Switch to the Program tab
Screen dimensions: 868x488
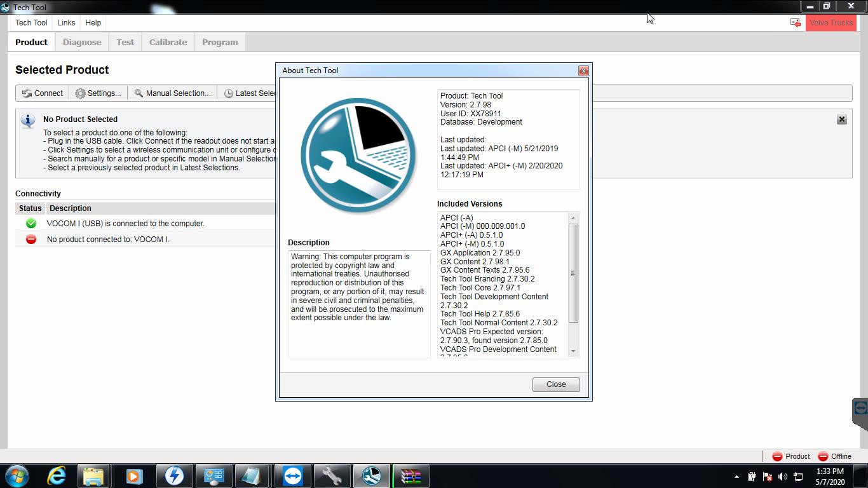[220, 42]
